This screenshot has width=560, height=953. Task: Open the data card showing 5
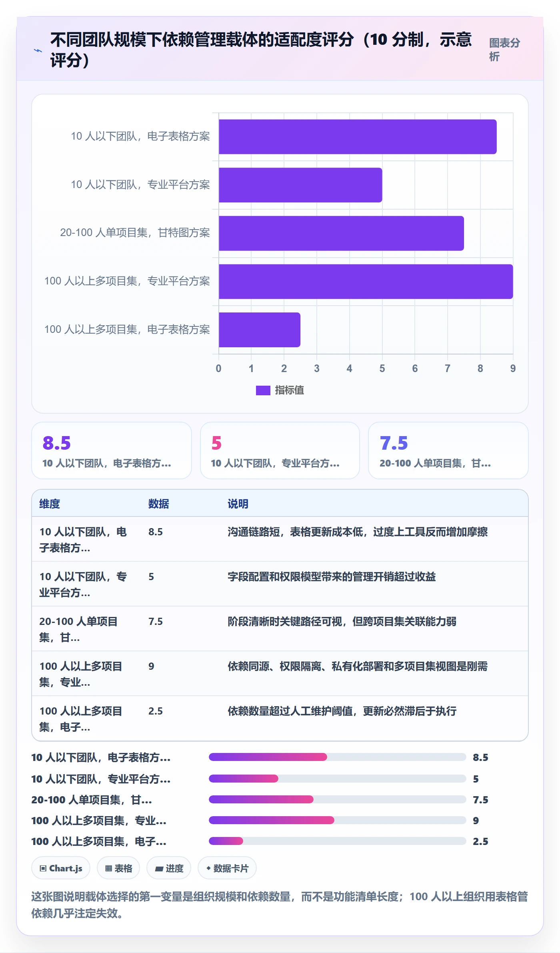point(280,450)
